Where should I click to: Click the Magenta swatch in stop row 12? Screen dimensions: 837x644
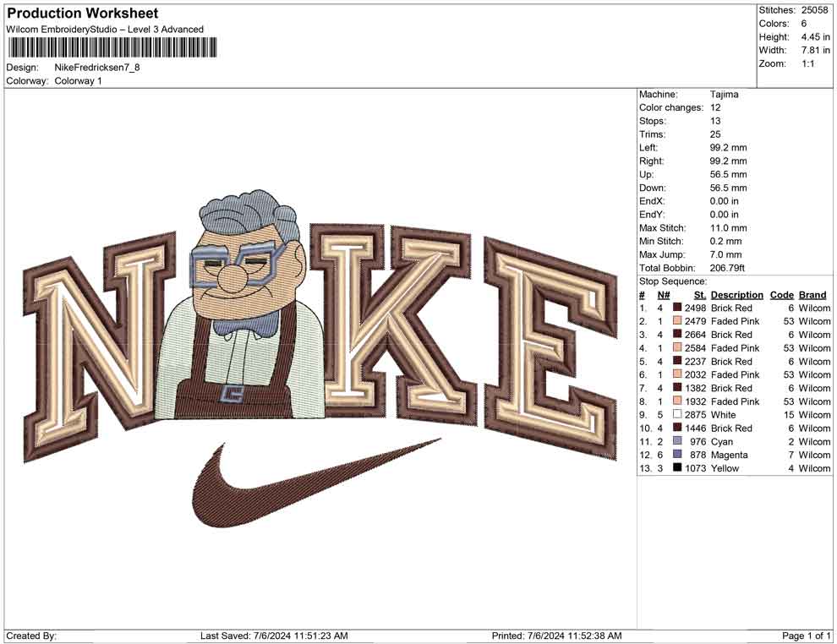tap(677, 455)
